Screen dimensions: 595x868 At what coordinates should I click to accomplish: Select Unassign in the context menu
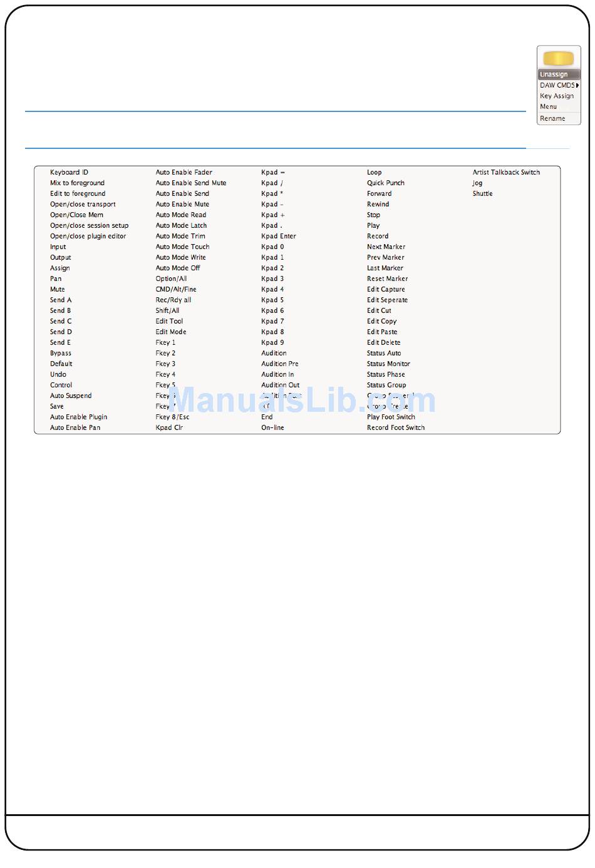(x=559, y=74)
